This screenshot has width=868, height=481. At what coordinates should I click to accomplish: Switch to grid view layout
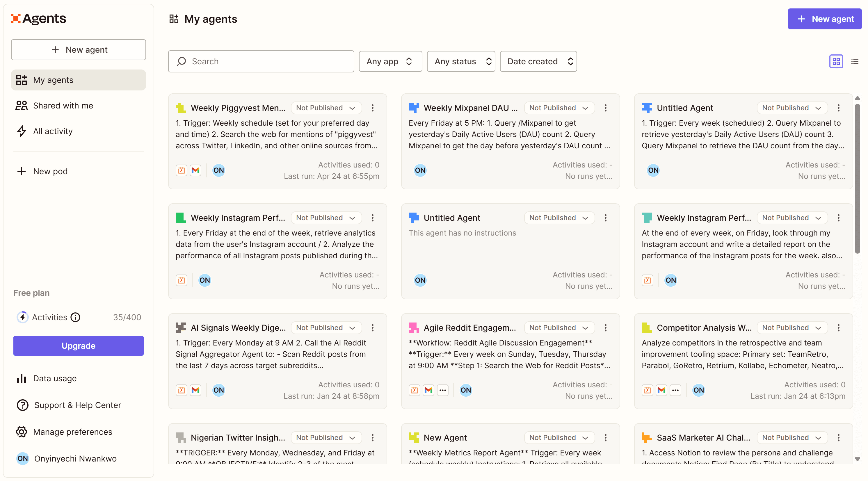tap(836, 61)
